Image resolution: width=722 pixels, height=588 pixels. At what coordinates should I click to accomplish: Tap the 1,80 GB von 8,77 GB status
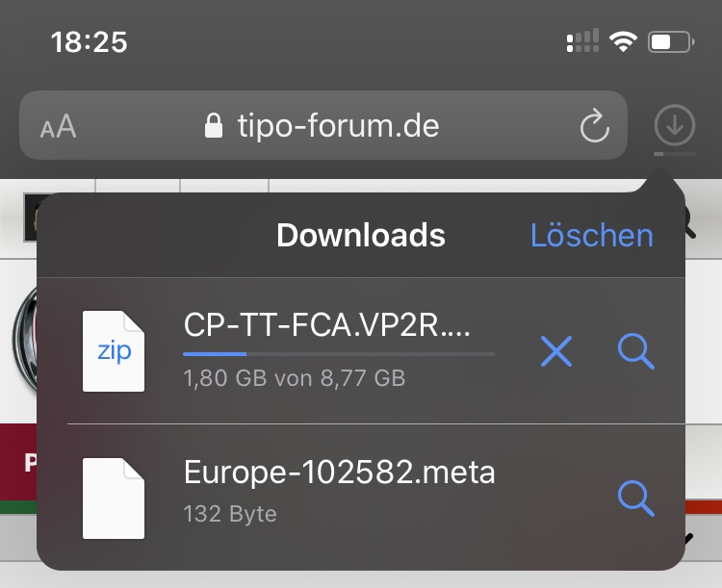(x=294, y=378)
